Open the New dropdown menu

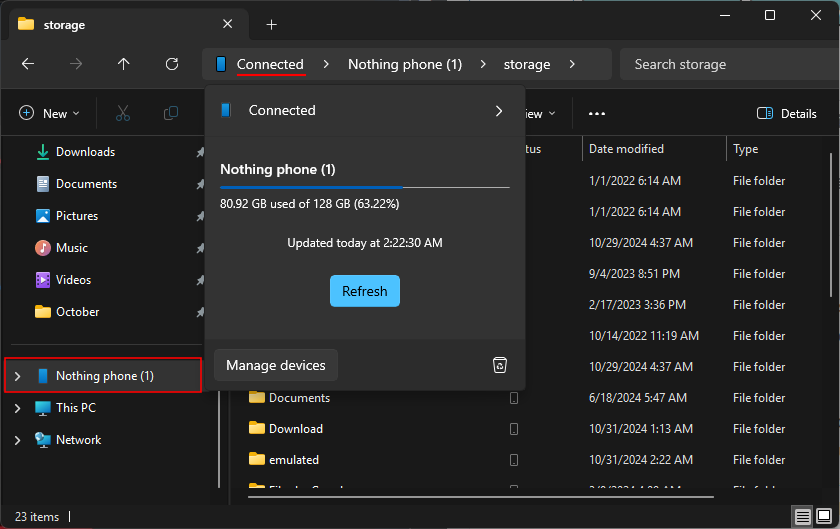pos(49,114)
